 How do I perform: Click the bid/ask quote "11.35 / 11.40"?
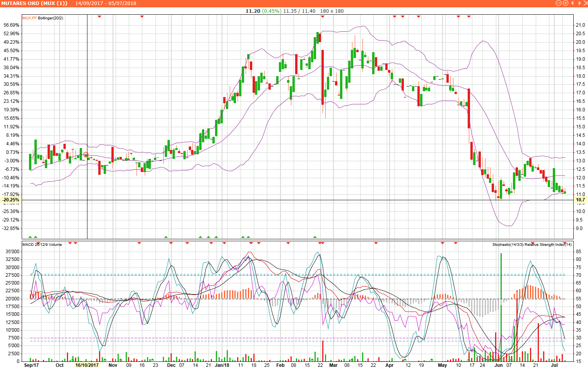(x=299, y=11)
